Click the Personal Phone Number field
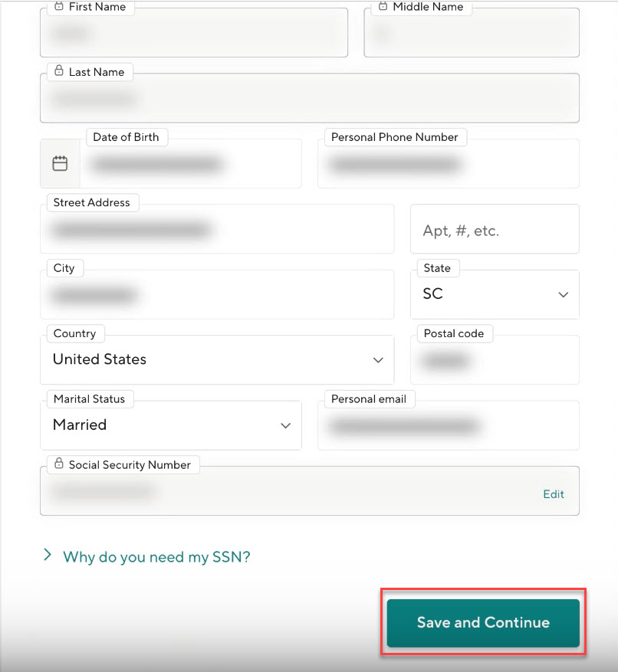 tap(448, 165)
